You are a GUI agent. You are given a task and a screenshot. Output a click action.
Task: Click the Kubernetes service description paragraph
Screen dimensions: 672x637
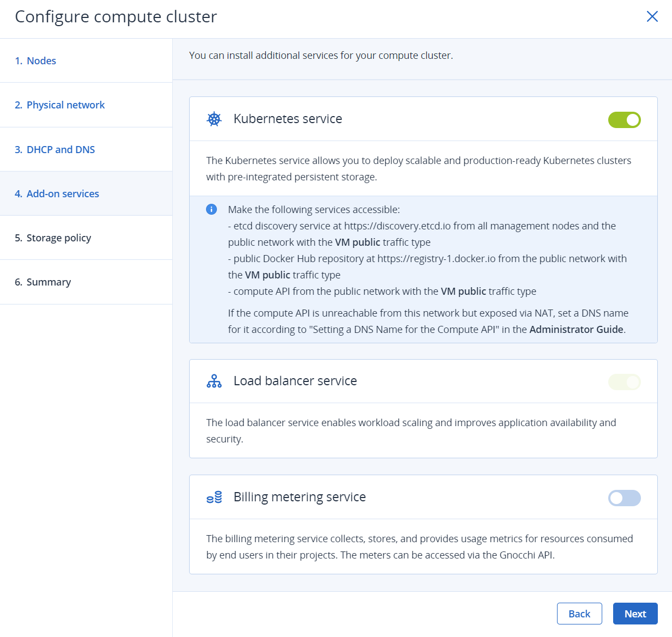coord(419,169)
